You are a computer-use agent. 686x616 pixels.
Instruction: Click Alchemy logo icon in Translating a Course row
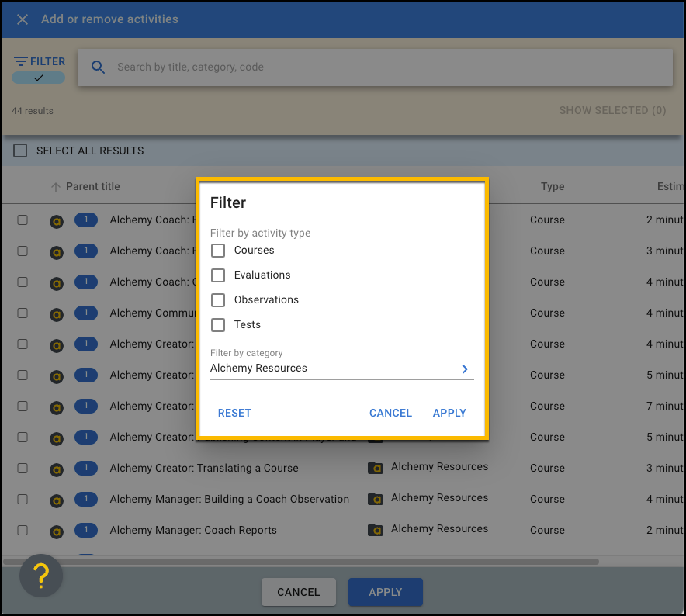(x=57, y=469)
